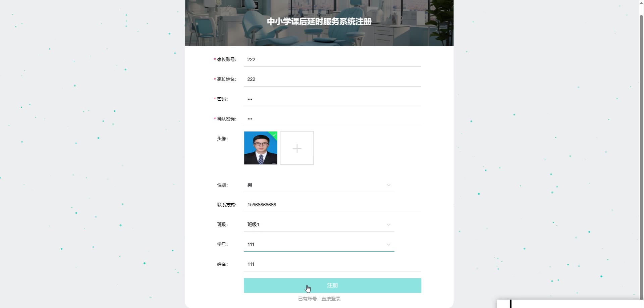Focus the 密码 password field
The image size is (644, 308).
332,99
